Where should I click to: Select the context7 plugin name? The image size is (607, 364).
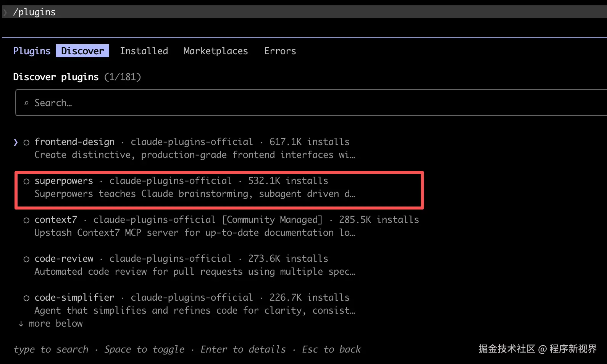(56, 219)
